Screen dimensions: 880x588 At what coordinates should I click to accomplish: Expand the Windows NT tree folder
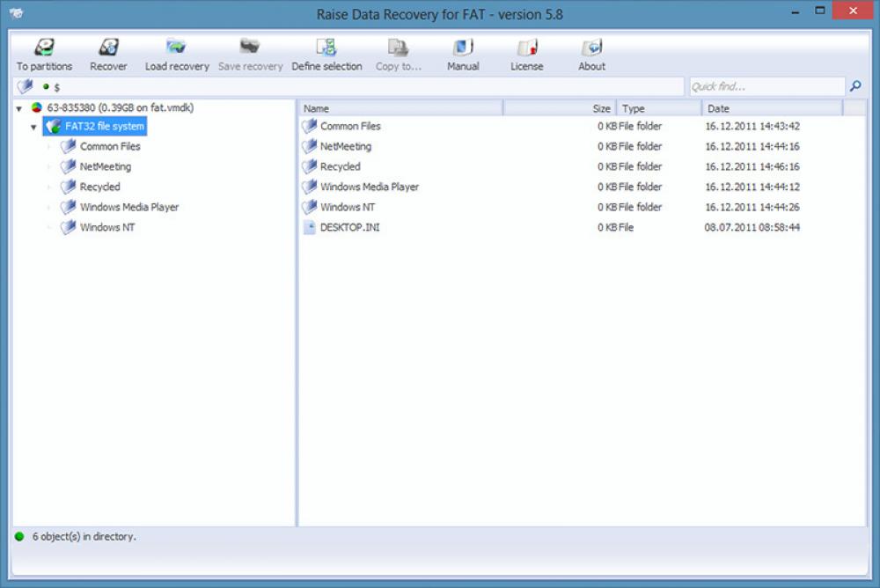(x=50, y=227)
